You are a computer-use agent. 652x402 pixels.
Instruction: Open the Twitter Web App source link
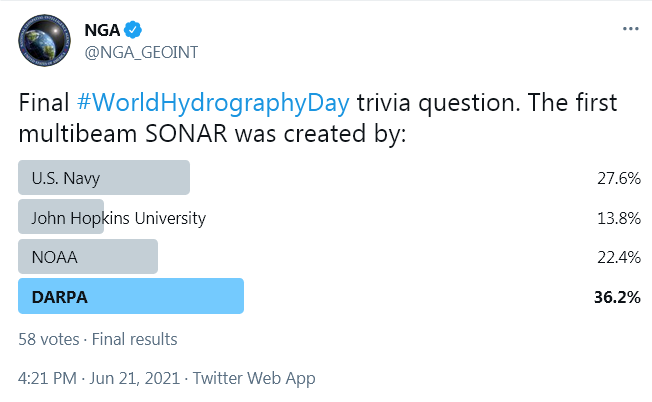click(254, 378)
